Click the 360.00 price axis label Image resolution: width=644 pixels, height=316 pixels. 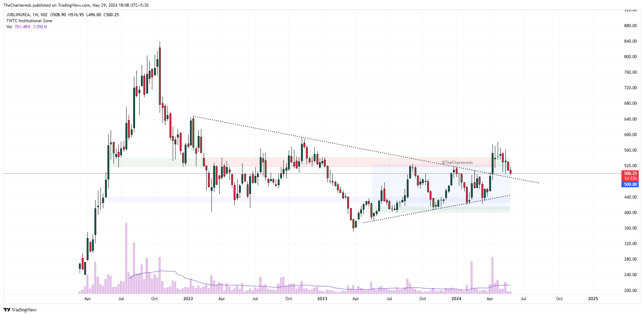[630, 228]
